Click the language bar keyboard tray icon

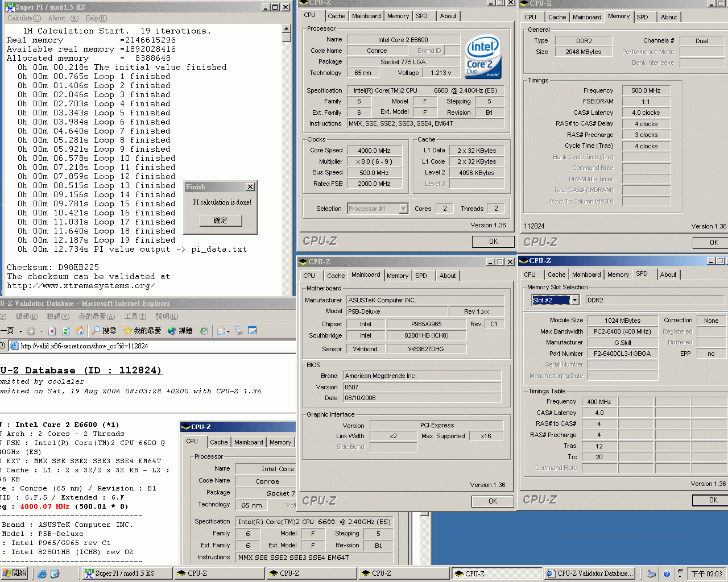click(652, 574)
